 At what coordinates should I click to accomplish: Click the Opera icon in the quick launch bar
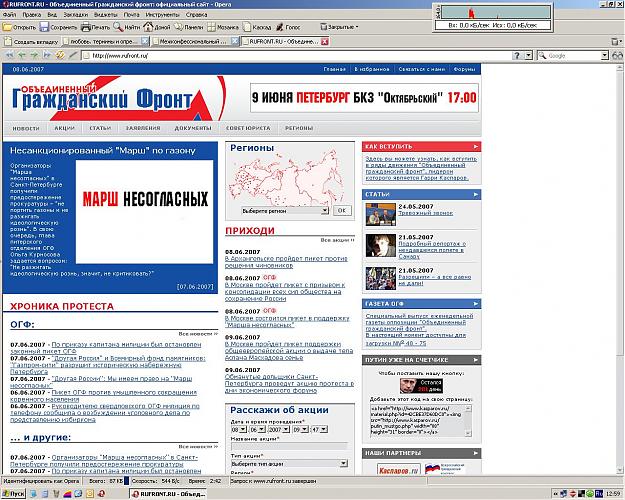(102, 494)
